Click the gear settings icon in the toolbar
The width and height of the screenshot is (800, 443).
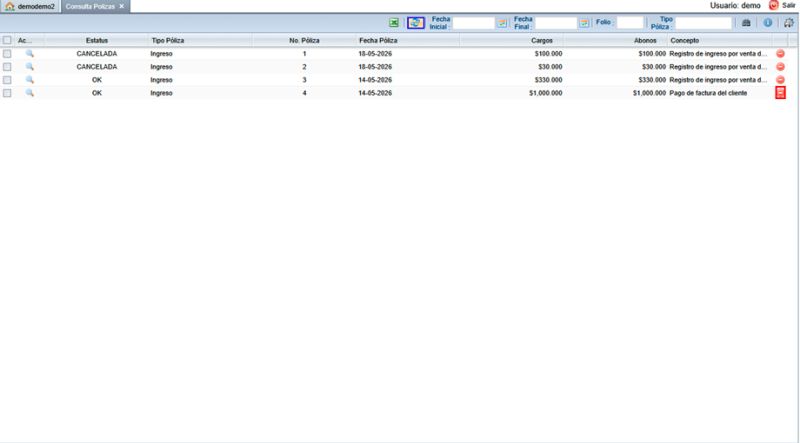click(789, 23)
